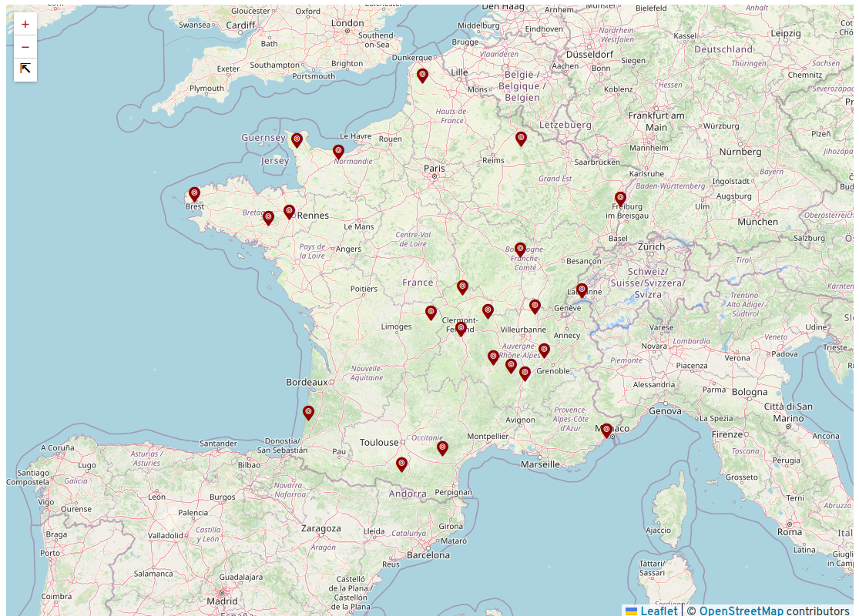This screenshot has width=859, height=616.
Task: Select the marker right of the France label
Action: pyautogui.click(x=463, y=287)
